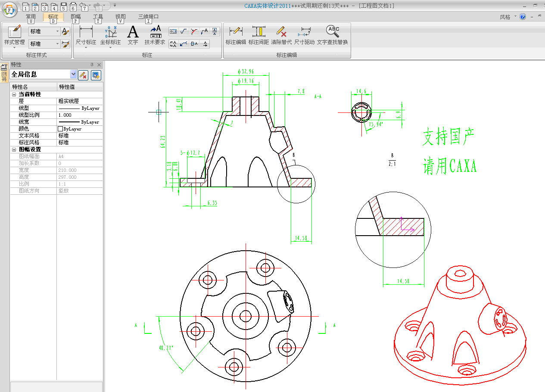Pin the 特性 properties panel
Image resolution: width=545 pixels, height=392 pixels.
point(92,65)
